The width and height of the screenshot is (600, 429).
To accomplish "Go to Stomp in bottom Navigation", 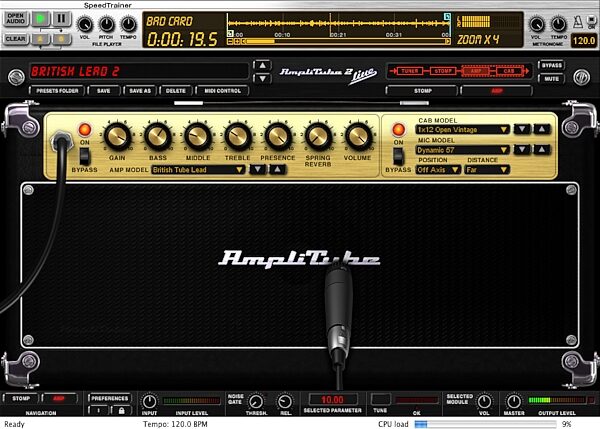I will [21, 398].
